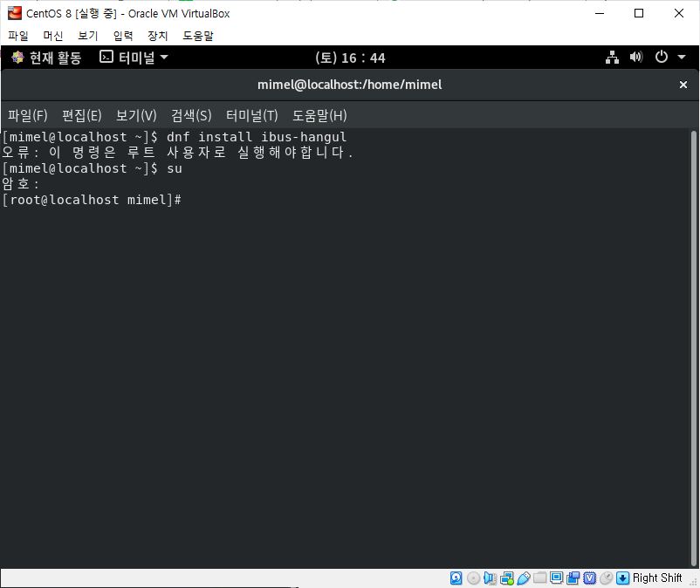Open VirtualBox 머신 menu
The width and height of the screenshot is (700, 588).
click(x=52, y=36)
